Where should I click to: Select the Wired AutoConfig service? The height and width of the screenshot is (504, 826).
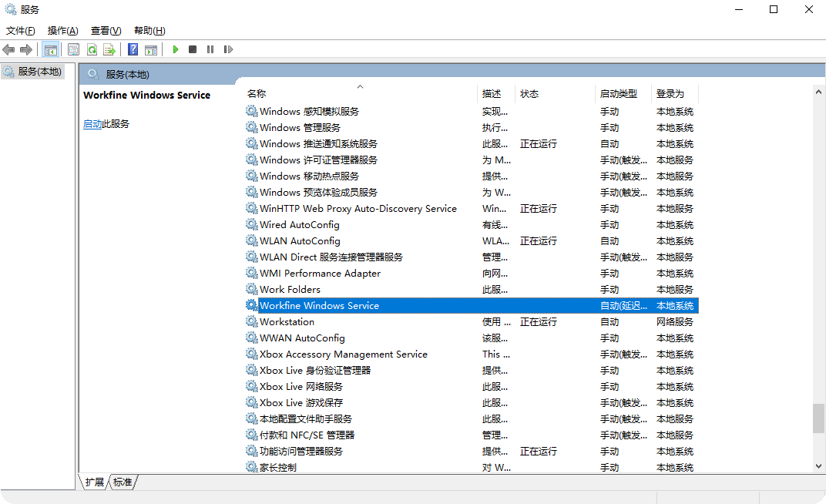tap(472, 224)
